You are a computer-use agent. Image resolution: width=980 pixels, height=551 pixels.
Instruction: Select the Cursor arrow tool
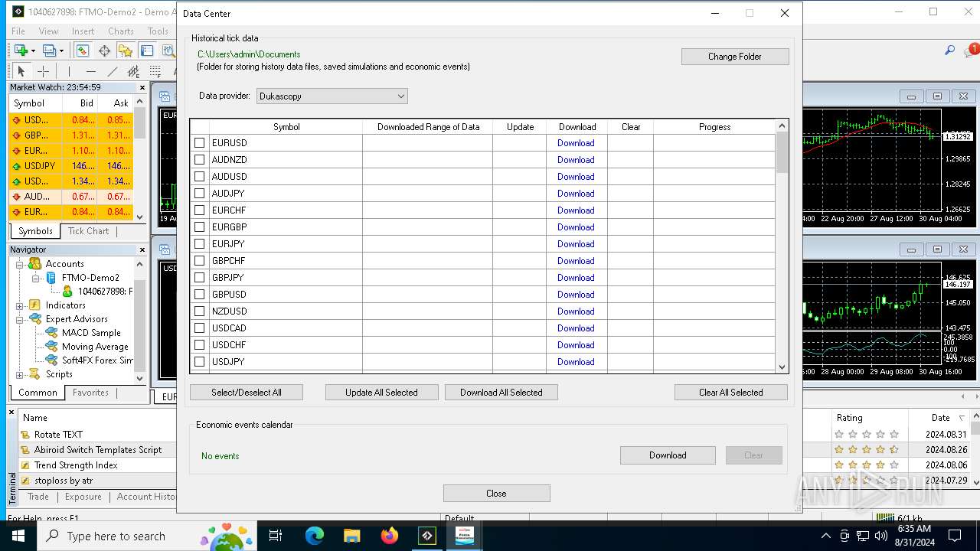point(21,71)
